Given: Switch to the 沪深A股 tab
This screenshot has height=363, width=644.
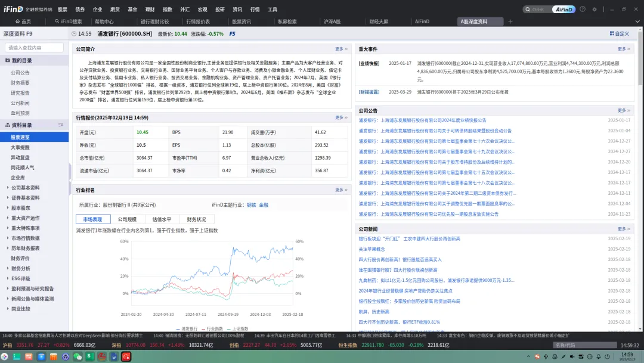Looking at the screenshot, I should point(332,21).
